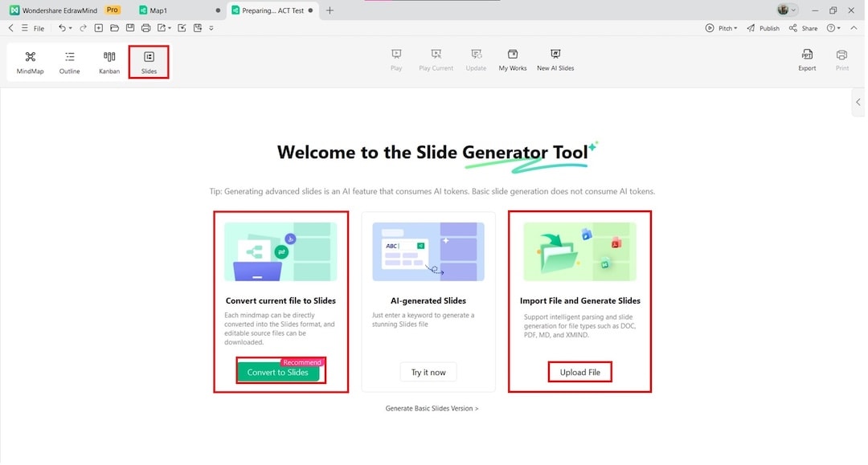Expand the right side panel arrow
Screen dimensions: 868x465
tap(858, 102)
